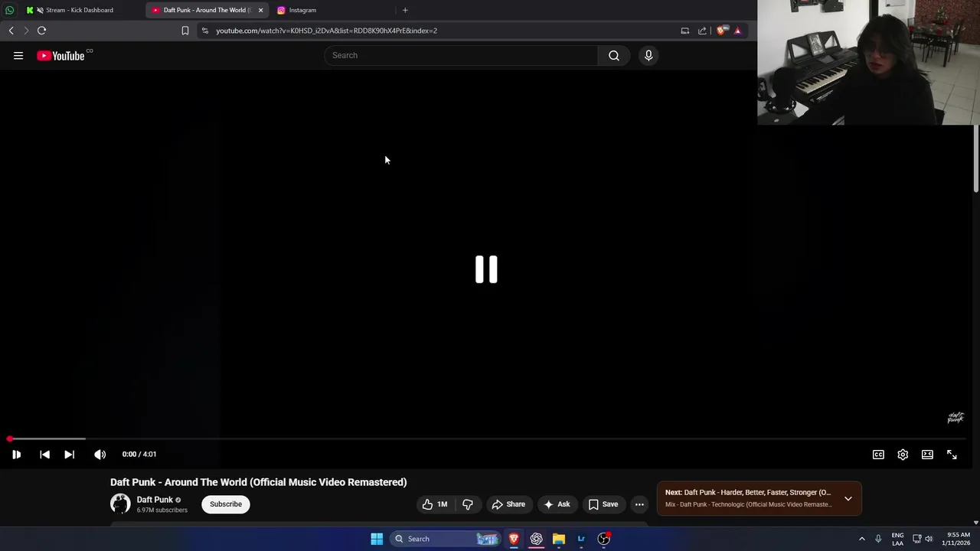Open Windows Start menu

(377, 539)
